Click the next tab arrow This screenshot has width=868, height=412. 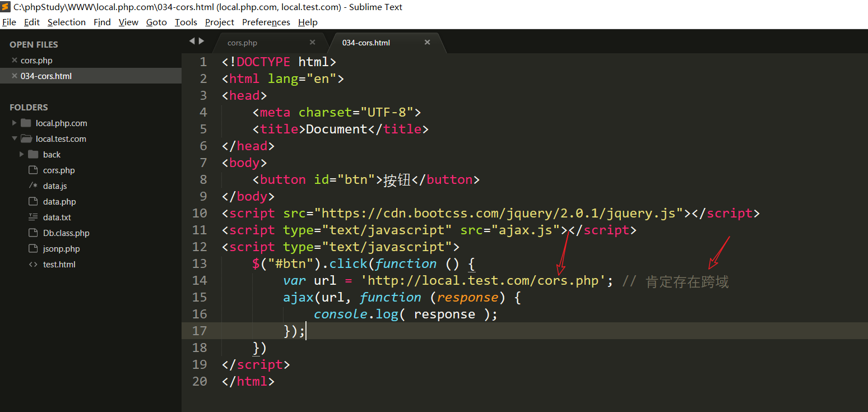[202, 41]
